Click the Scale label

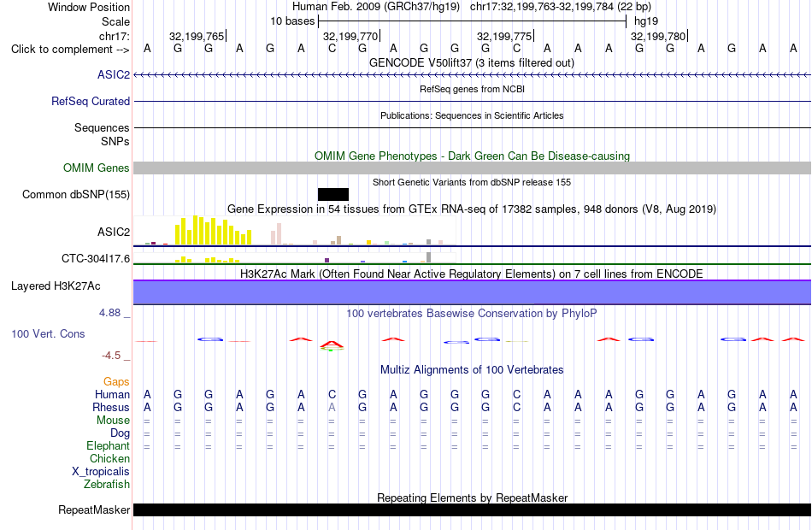coord(116,21)
